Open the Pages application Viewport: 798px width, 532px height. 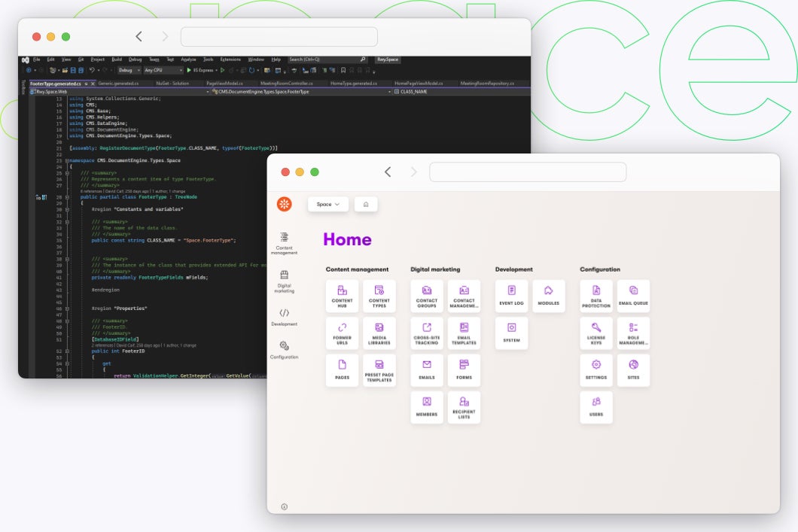point(342,369)
